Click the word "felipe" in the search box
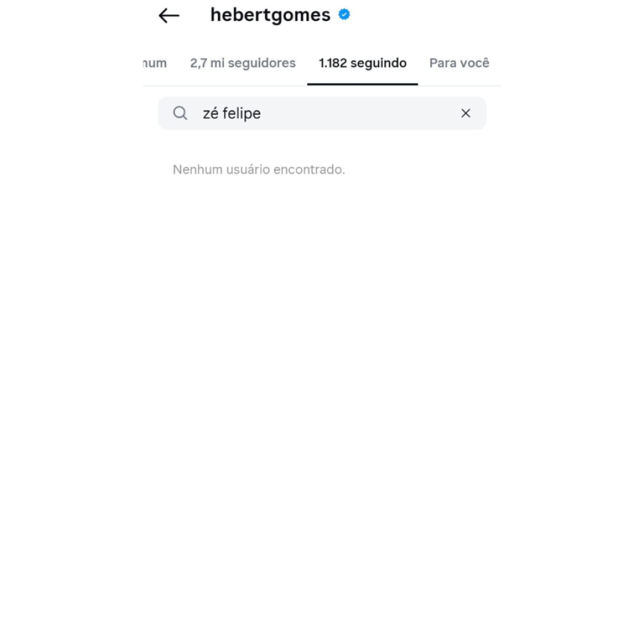The width and height of the screenshot is (644, 644). click(x=241, y=114)
